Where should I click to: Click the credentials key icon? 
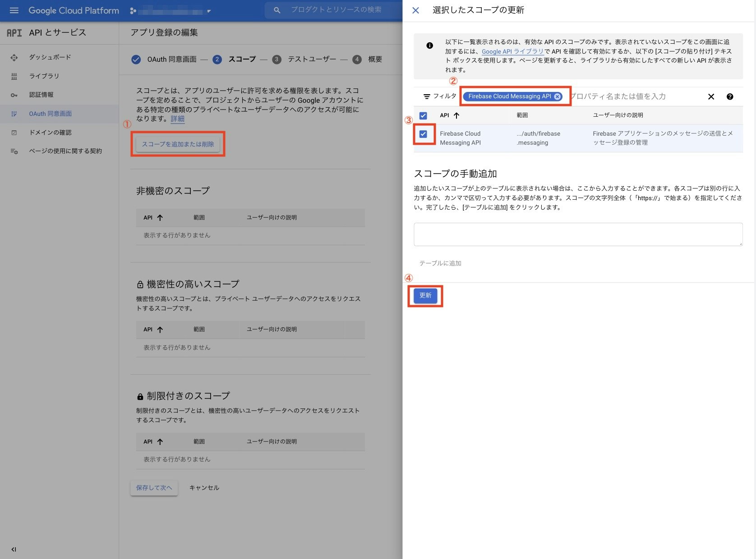pos(14,95)
